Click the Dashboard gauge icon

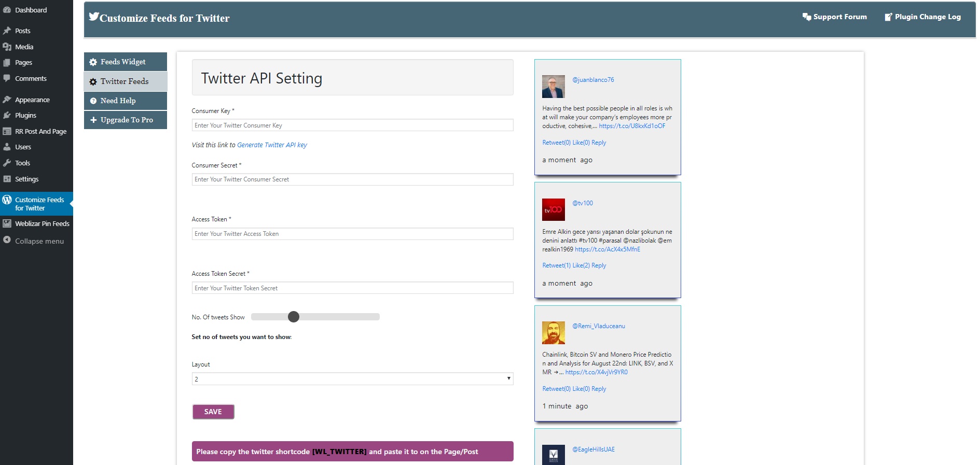(7, 10)
